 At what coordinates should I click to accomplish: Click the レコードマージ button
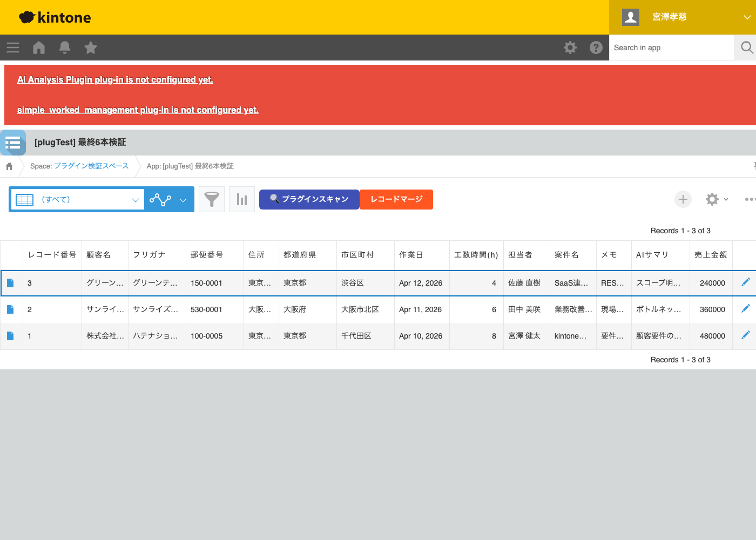click(396, 199)
